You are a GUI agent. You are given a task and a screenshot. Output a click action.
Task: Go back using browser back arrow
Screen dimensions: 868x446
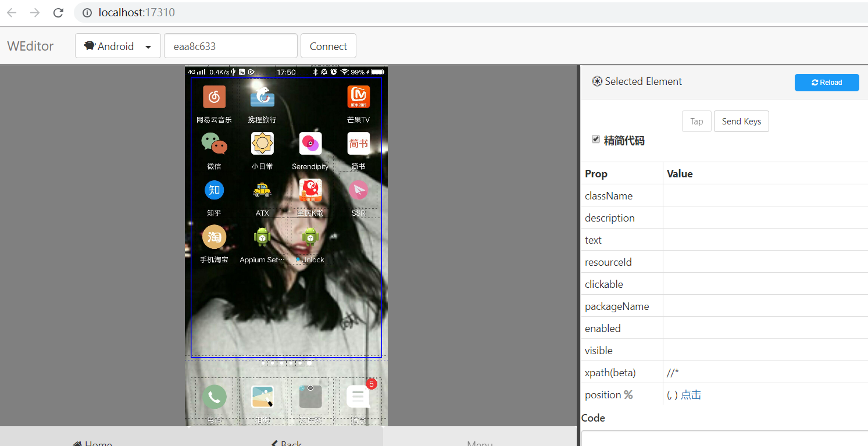coord(12,12)
